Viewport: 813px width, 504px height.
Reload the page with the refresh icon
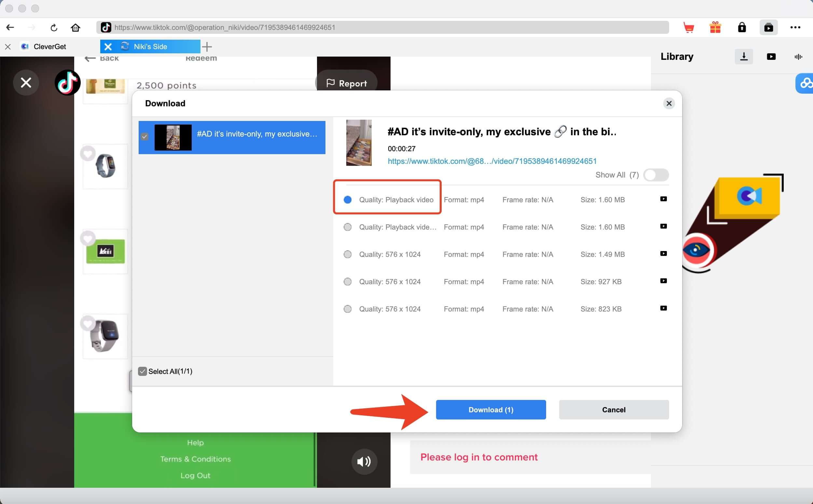54,28
